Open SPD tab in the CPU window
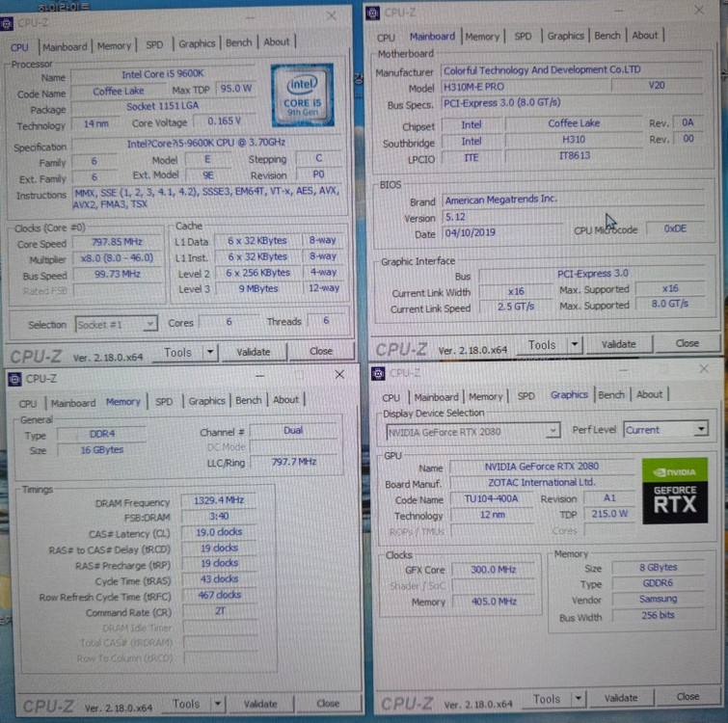This screenshot has width=728, height=723. click(x=154, y=45)
